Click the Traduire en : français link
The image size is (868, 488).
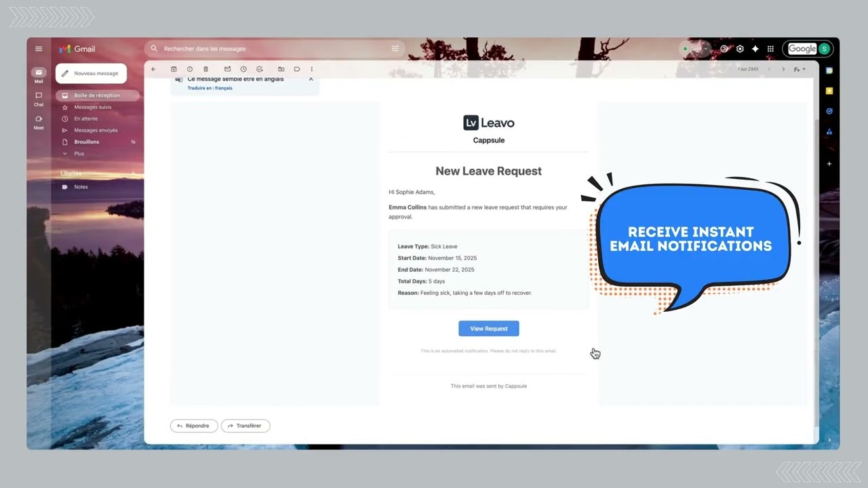tap(210, 88)
